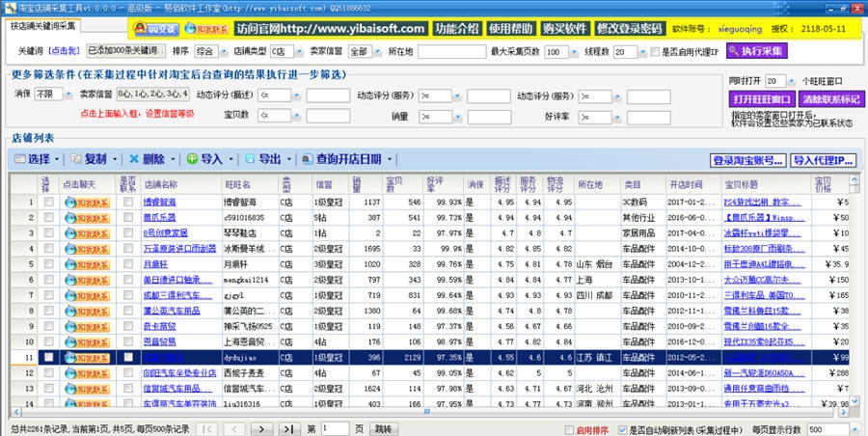Click the 和我联系 Wangwang icon in the yellow banner
Screen dimensions: 868x436
[x=206, y=29]
